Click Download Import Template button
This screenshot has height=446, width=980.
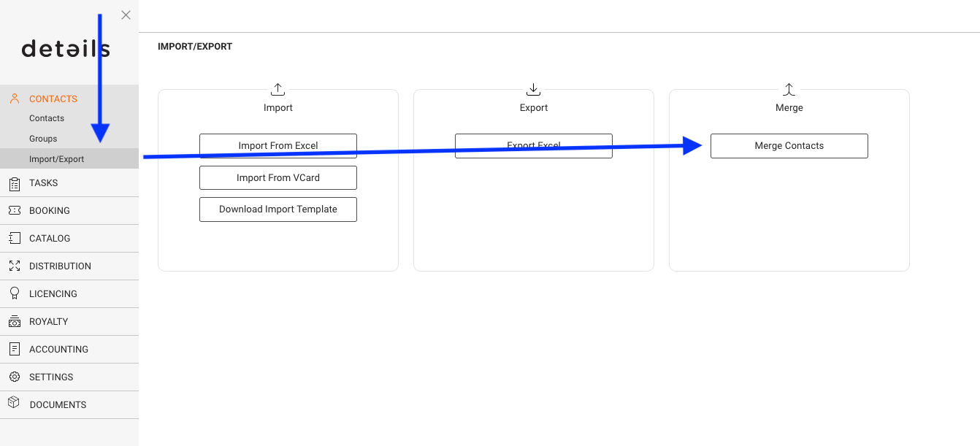pos(278,209)
